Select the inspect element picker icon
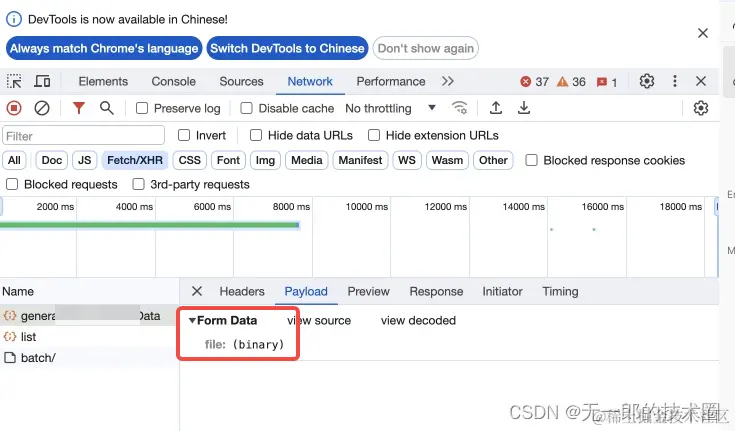The height and width of the screenshot is (431, 735). pos(14,82)
